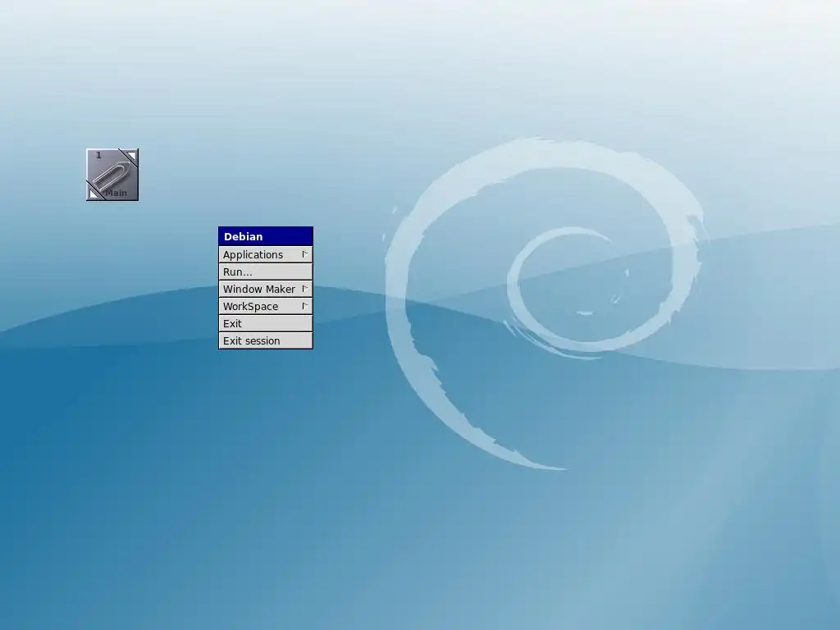Switch to previous workspace via Clip's bottom-left arrow
840x630 pixels.
94,194
